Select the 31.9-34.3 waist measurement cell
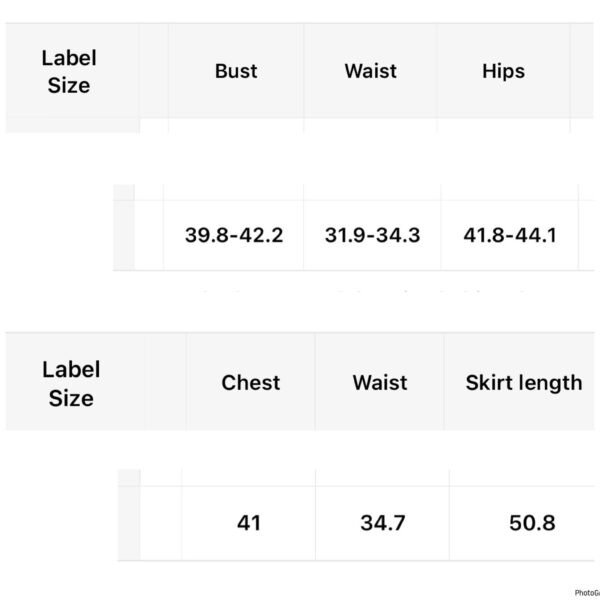The image size is (600, 600). 372,235
